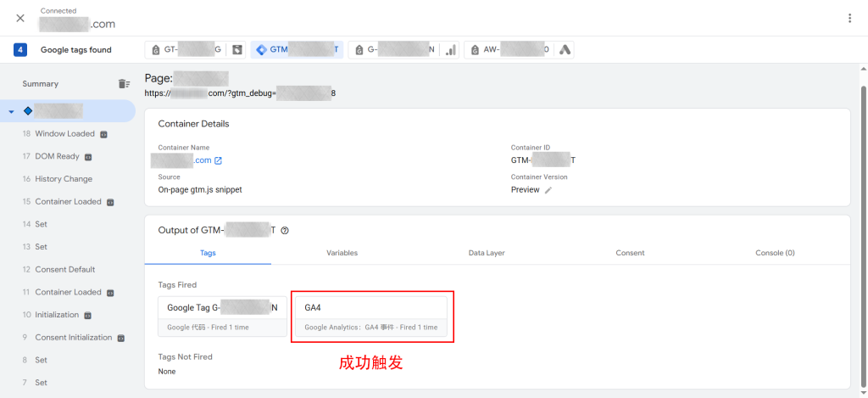The width and height of the screenshot is (868, 398).
Task: Click the Google Ads logo icon
Action: (x=565, y=50)
